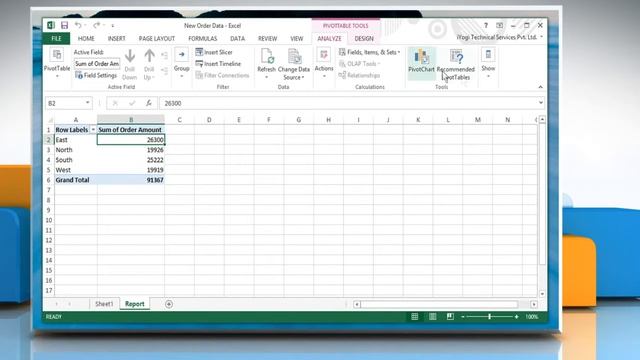Open the Group menu icon

181,63
